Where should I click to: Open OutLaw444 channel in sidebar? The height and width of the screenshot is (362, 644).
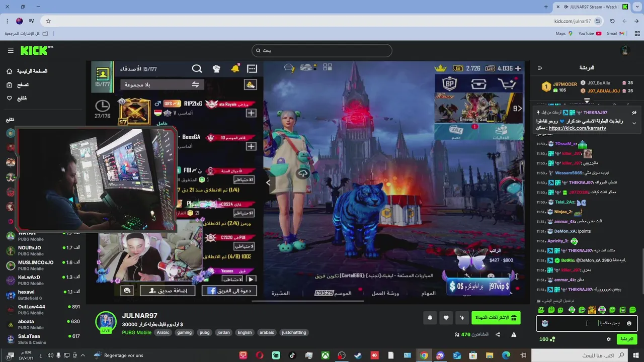[x=43, y=309]
